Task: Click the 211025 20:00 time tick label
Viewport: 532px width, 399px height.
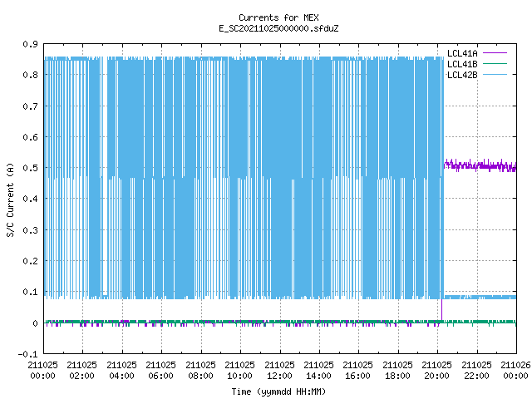Action: coord(437,371)
